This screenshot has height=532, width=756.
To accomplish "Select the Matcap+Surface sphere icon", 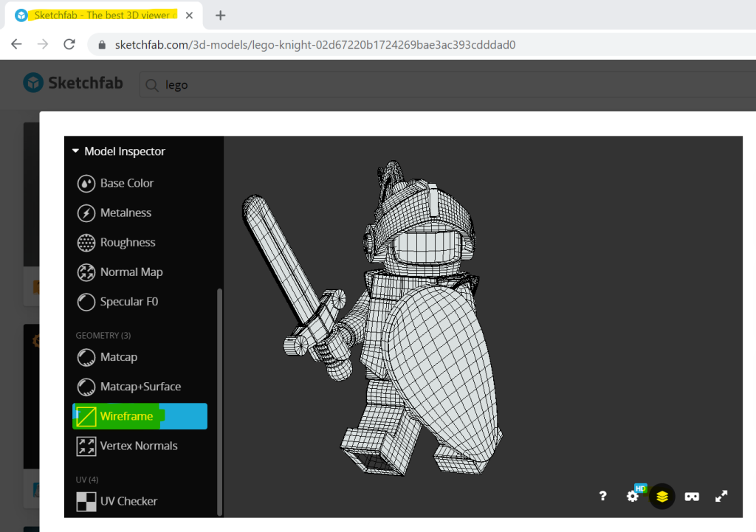I will point(86,387).
